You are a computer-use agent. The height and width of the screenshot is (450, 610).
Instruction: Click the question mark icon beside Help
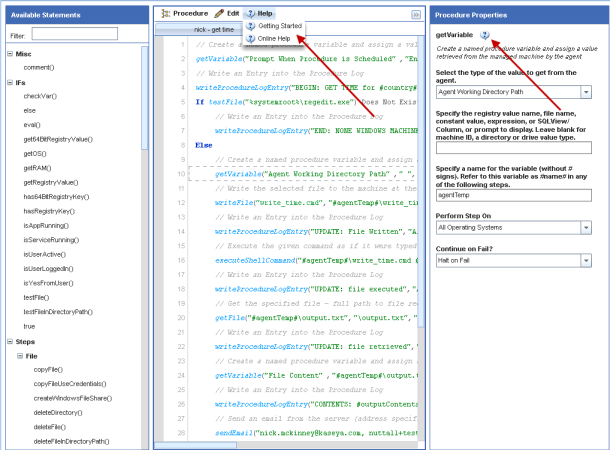click(251, 14)
